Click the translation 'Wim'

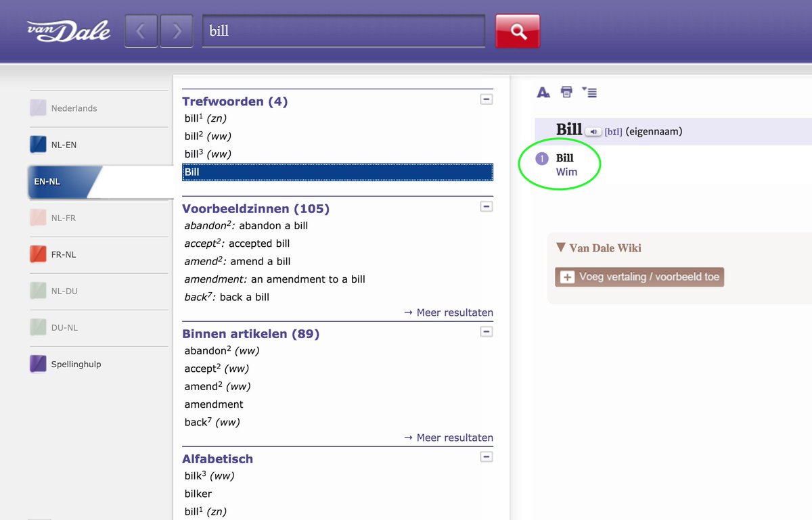pos(566,172)
